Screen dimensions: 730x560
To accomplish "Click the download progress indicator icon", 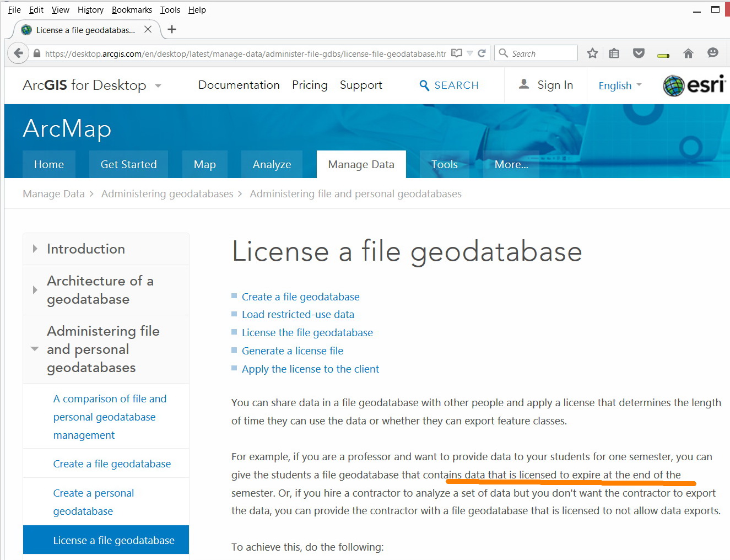I will [663, 55].
